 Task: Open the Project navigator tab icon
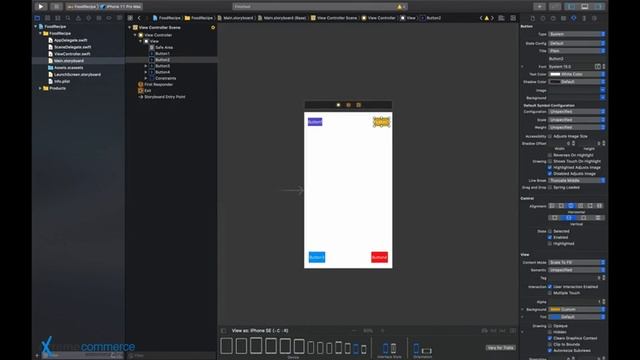point(38,18)
